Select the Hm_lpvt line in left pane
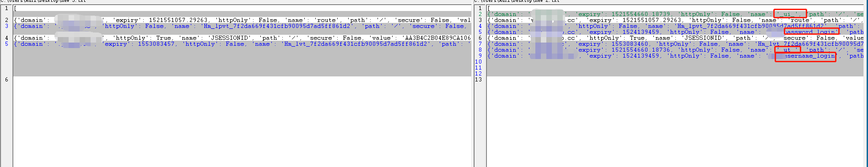 coord(242,26)
